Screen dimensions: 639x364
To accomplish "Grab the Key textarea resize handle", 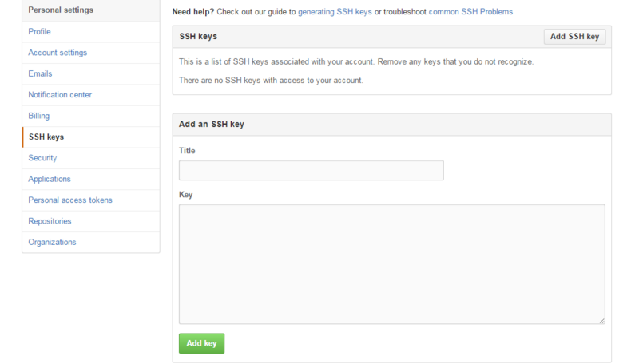I will (601, 320).
